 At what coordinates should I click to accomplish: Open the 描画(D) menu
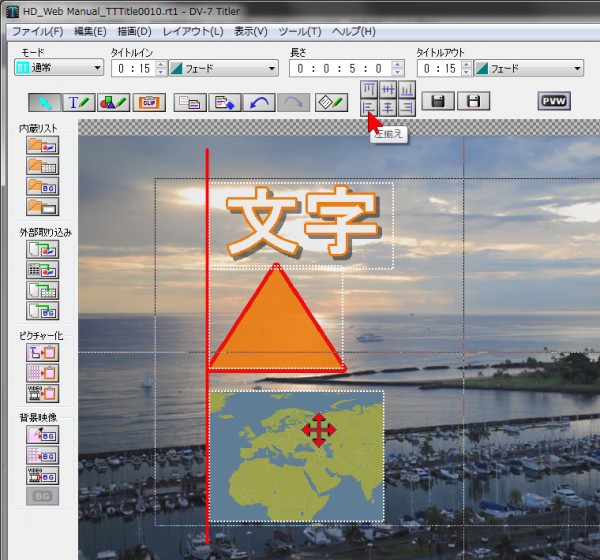(x=135, y=31)
